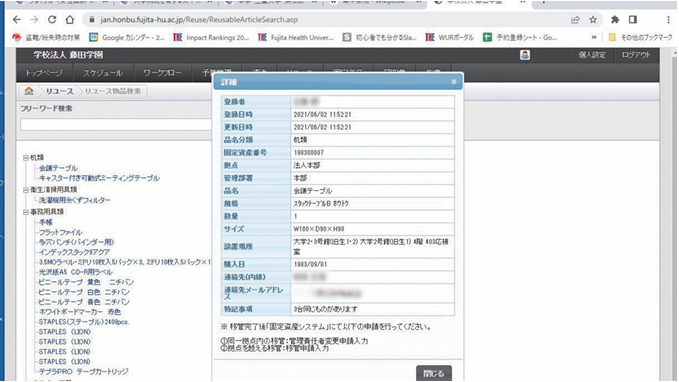This screenshot has height=382, width=679.
Task: Bookmark this page with the star icon
Action: pos(593,20)
